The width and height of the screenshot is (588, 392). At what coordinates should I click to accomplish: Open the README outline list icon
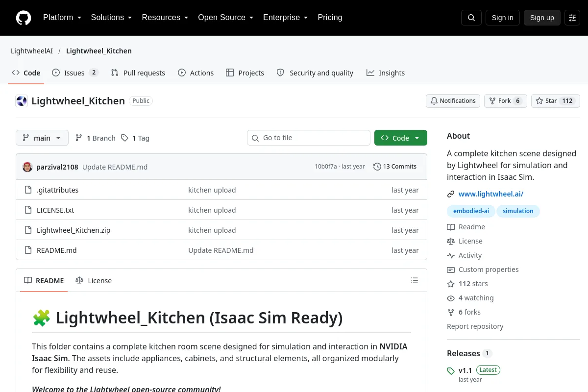click(415, 280)
